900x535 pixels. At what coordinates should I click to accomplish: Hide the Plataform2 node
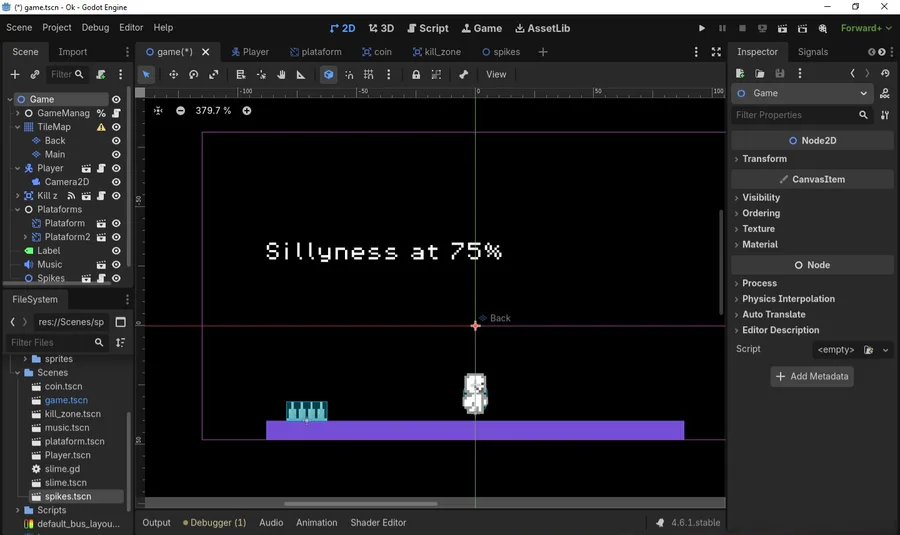pyautogui.click(x=116, y=237)
